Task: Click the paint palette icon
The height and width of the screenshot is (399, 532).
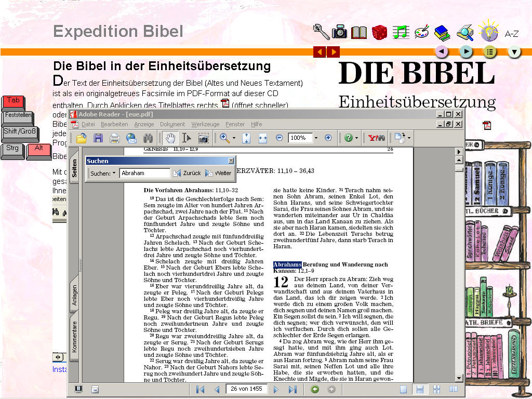Action: pyautogui.click(x=421, y=32)
